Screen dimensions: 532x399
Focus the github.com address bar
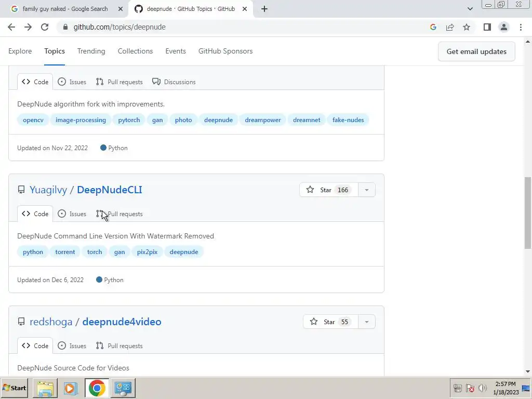244,27
